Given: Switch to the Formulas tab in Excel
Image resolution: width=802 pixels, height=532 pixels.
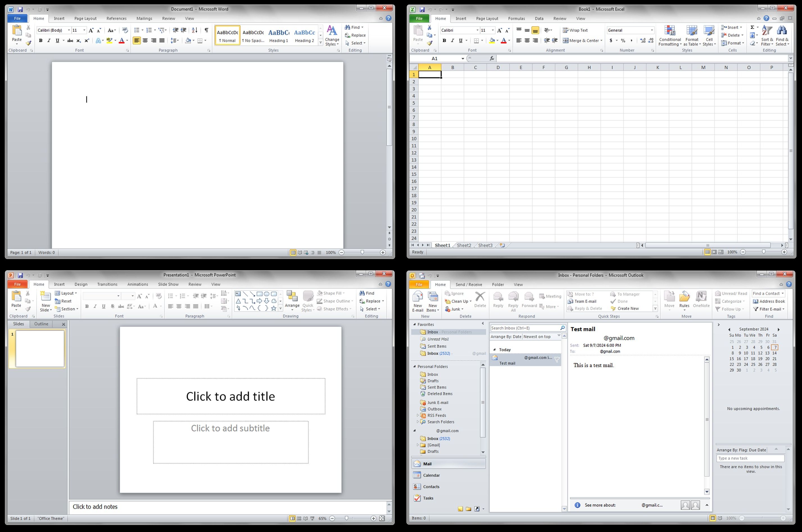Looking at the screenshot, I should tap(516, 18).
